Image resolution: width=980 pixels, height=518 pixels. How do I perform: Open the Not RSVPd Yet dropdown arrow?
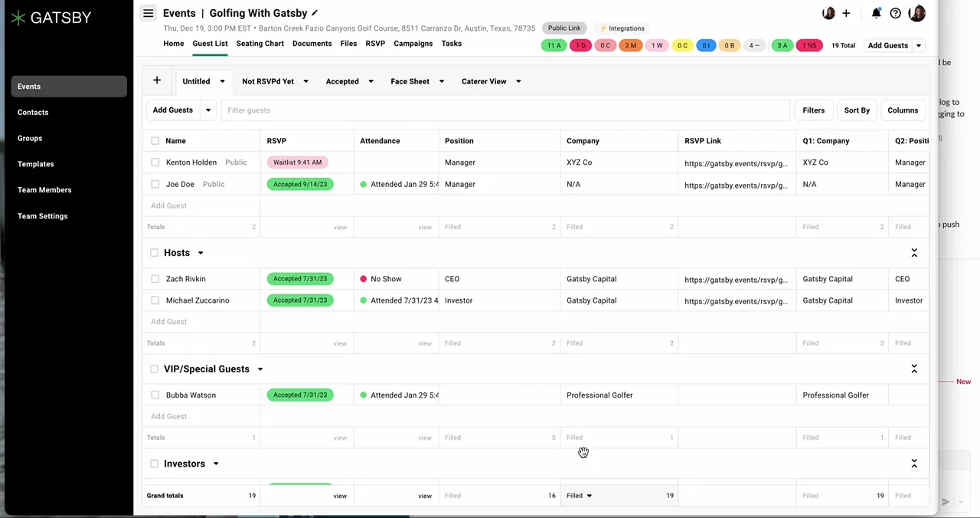(x=305, y=81)
